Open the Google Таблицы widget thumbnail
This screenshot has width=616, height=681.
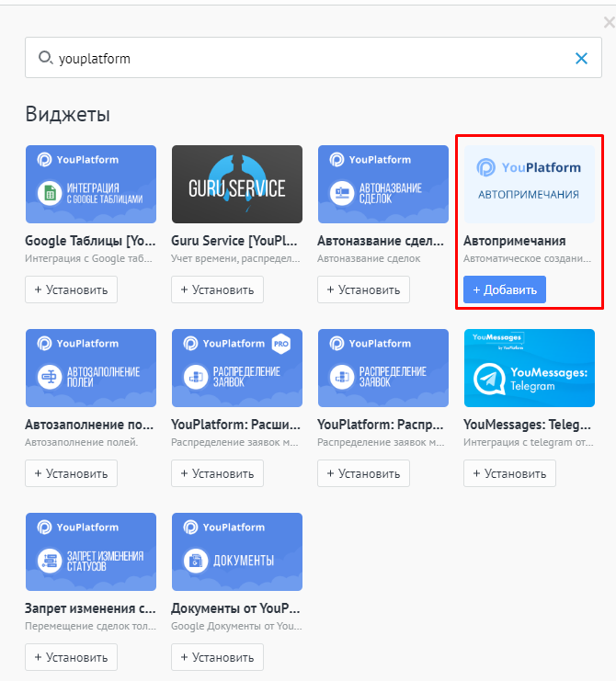91,184
